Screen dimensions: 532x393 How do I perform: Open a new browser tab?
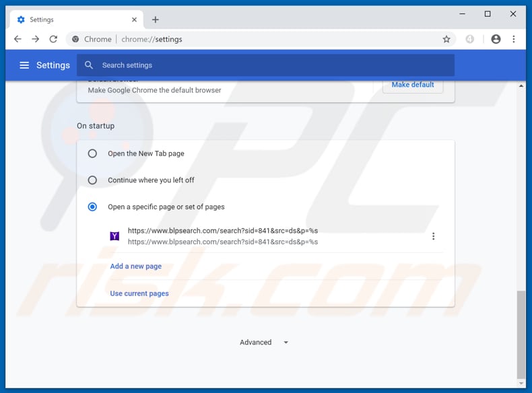tap(156, 20)
